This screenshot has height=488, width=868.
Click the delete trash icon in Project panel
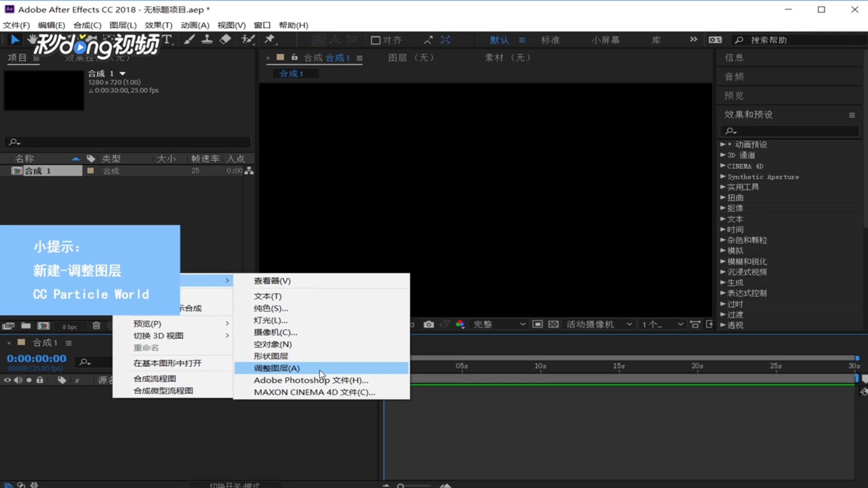(96, 326)
